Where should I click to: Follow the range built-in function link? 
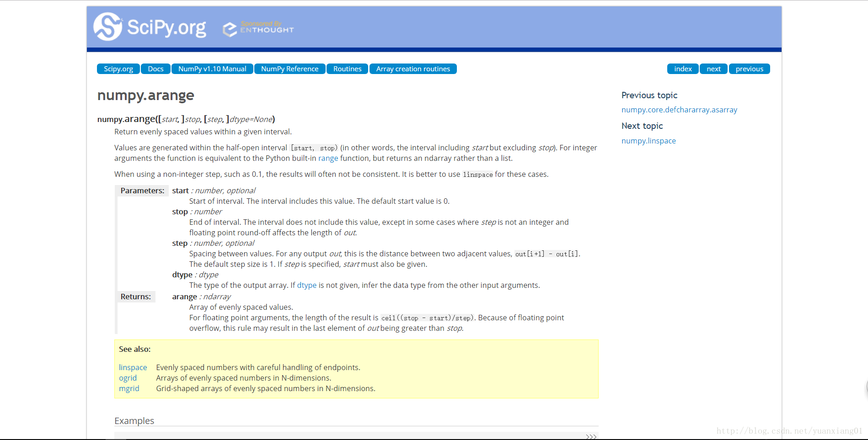click(328, 158)
